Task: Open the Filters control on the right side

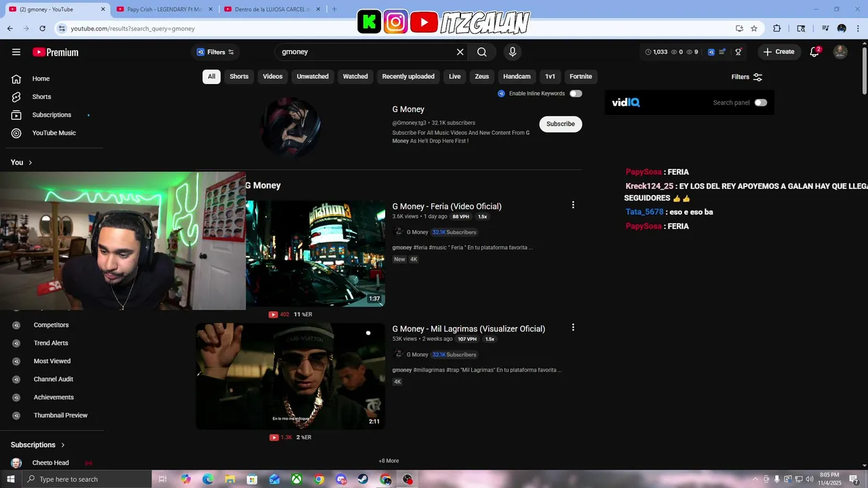Action: (x=747, y=77)
